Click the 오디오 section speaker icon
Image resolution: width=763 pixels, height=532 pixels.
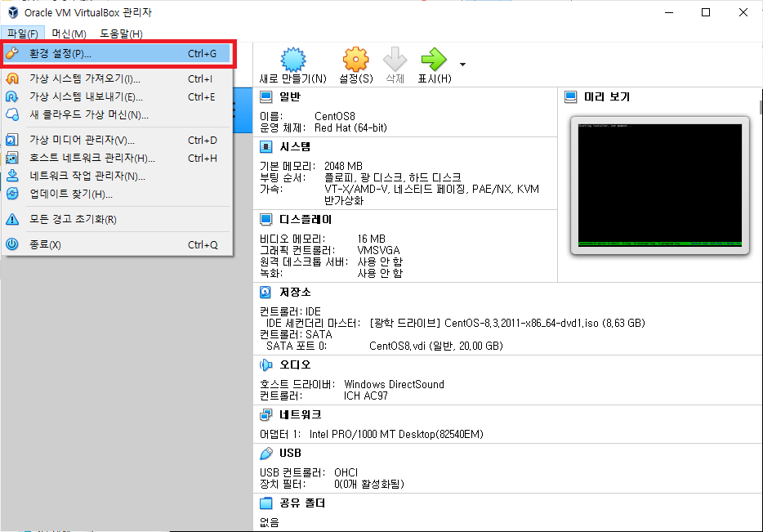265,364
